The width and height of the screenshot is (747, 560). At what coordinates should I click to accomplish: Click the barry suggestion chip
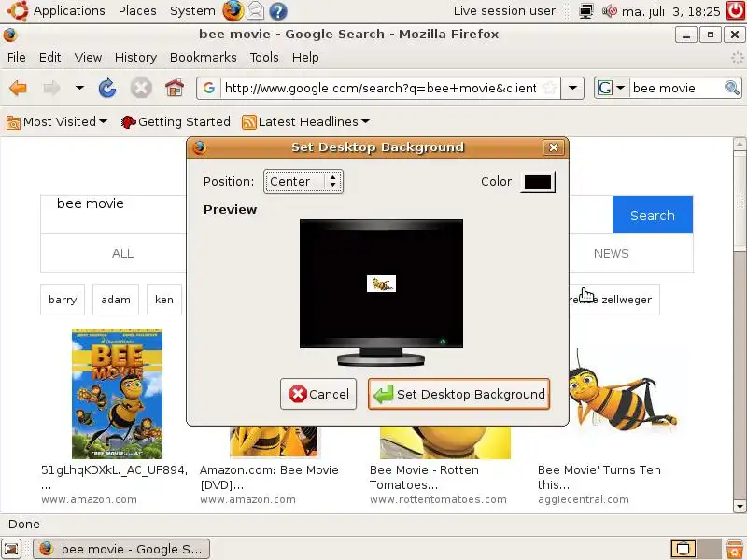tap(63, 300)
